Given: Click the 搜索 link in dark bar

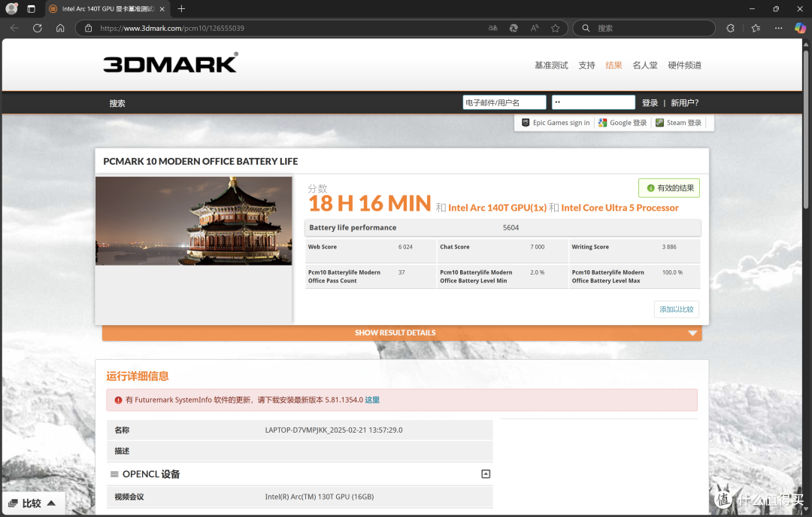Looking at the screenshot, I should click(x=117, y=103).
